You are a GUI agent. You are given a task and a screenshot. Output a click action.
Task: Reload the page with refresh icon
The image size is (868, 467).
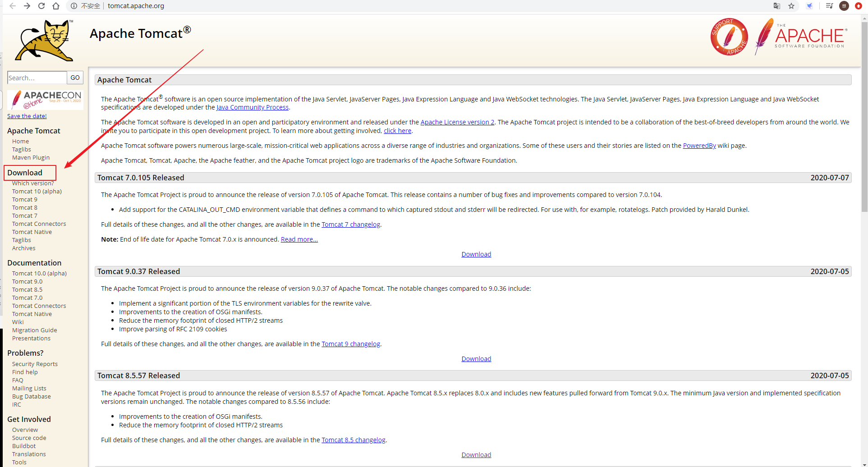tap(41, 6)
